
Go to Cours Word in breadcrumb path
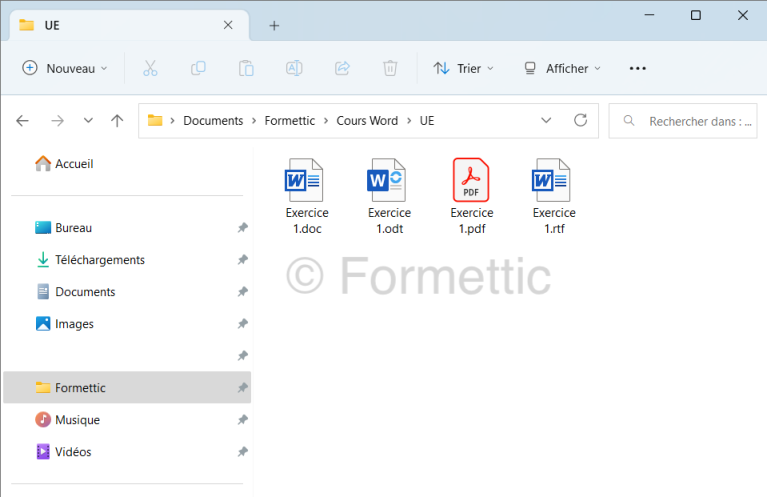(x=367, y=120)
